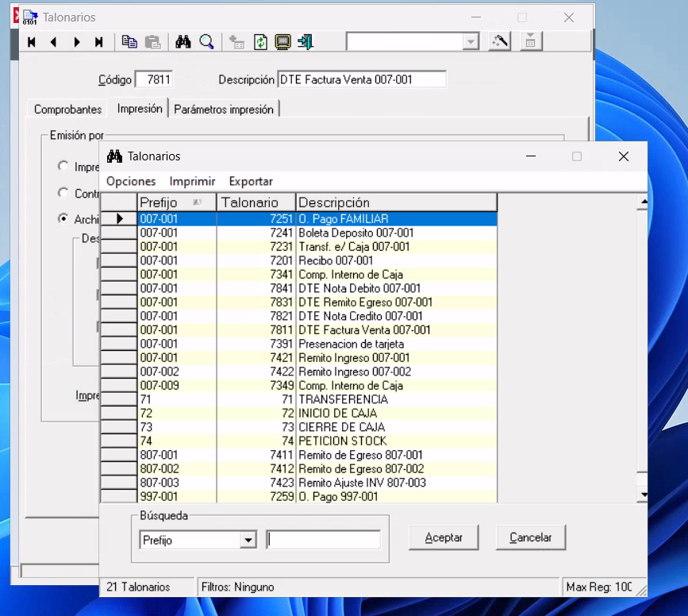
Task: Select the first Emisión por radio button
Action: 63,167
